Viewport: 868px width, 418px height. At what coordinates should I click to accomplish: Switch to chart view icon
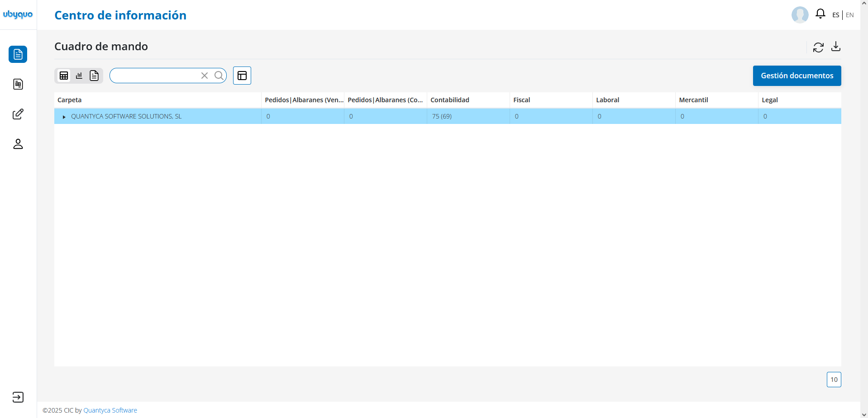point(79,76)
